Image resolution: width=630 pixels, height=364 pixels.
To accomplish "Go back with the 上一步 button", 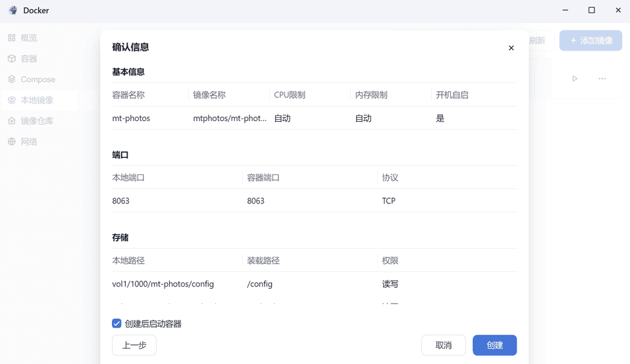I will pyautogui.click(x=134, y=345).
